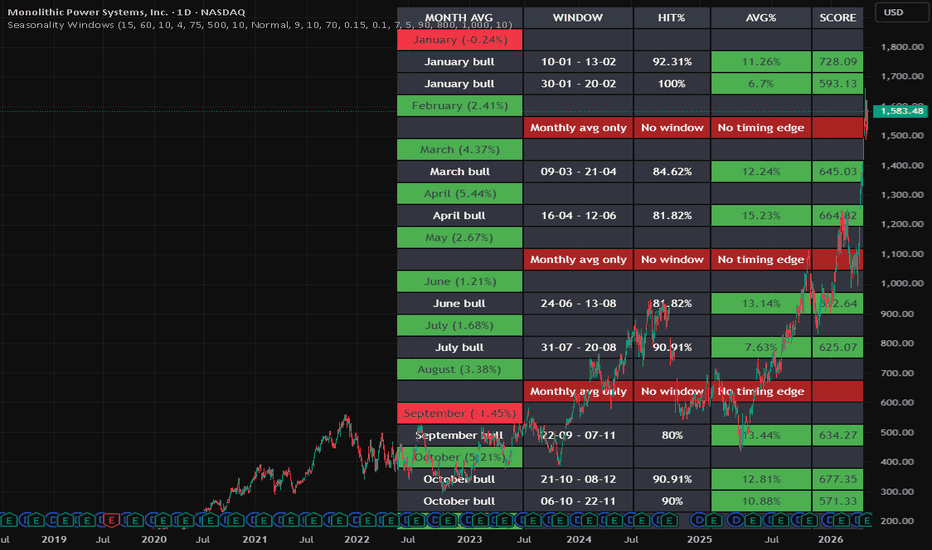Click the 13.14% average cell
Screen dimensions: 932x550
coord(761,304)
